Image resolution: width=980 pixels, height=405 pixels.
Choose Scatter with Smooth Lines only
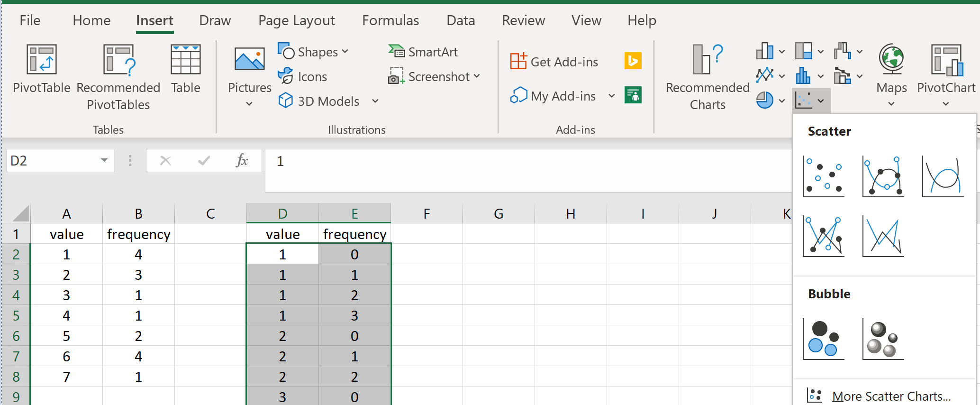[943, 176]
